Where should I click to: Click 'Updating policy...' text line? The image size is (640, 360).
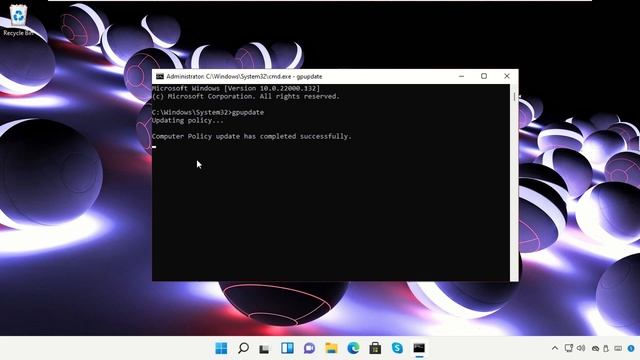coord(188,120)
